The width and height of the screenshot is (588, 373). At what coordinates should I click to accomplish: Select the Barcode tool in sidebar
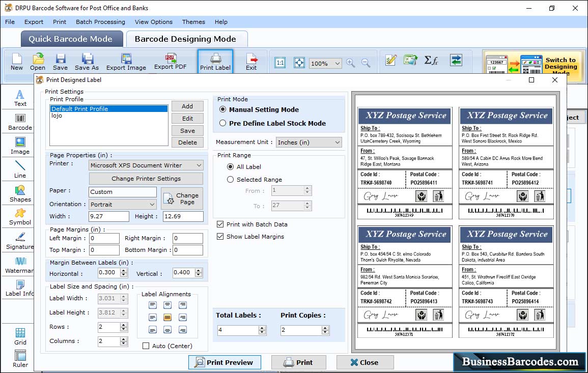[20, 122]
